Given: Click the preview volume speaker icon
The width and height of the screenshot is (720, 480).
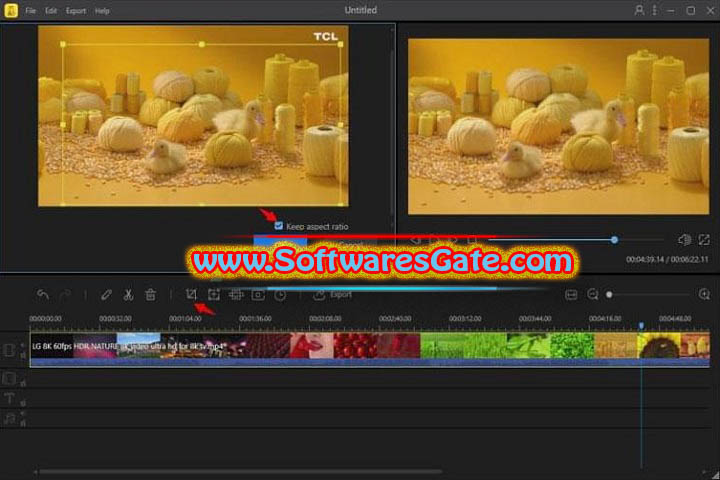Looking at the screenshot, I should pyautogui.click(x=684, y=240).
